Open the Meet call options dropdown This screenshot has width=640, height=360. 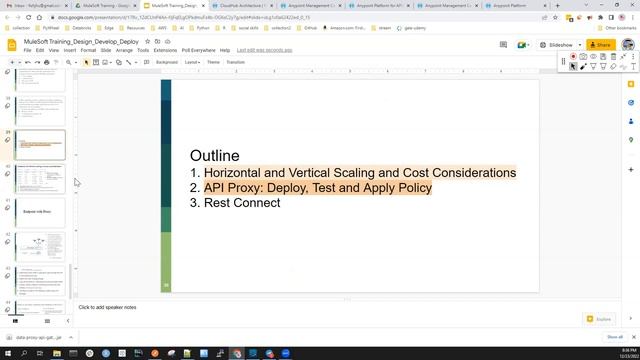(x=528, y=45)
